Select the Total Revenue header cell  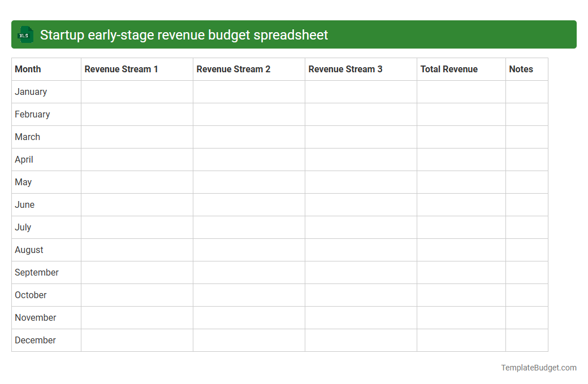pos(449,69)
